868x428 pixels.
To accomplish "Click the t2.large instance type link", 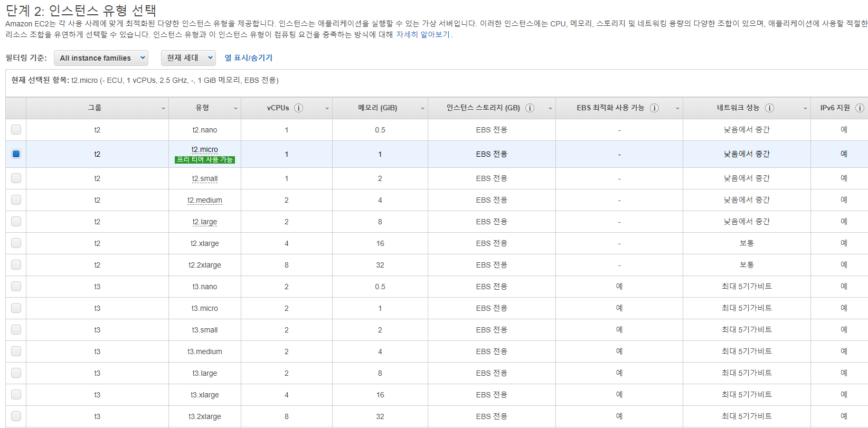I will [205, 222].
